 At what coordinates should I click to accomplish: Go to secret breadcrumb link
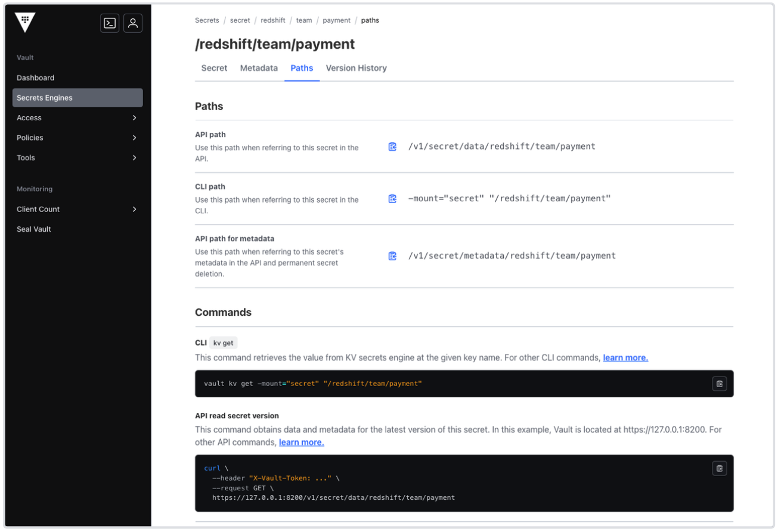tap(240, 20)
